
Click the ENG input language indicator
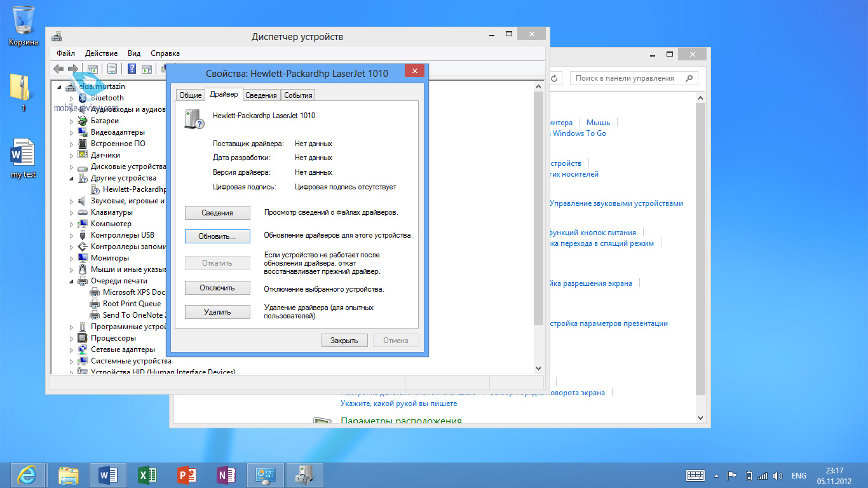pyautogui.click(x=799, y=475)
